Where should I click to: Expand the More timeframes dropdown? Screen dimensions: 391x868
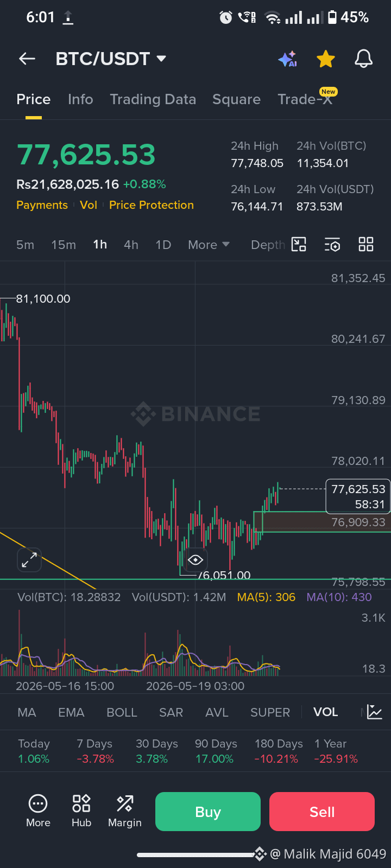click(209, 245)
